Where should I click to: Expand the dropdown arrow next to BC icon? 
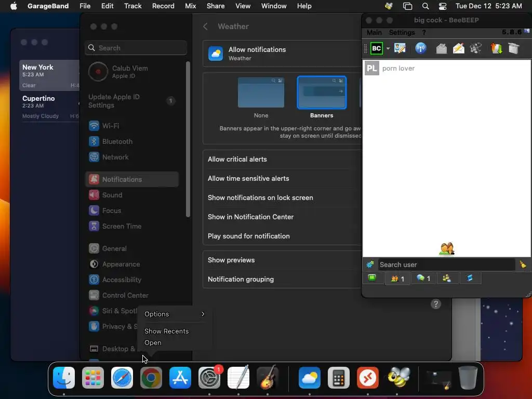(388, 48)
